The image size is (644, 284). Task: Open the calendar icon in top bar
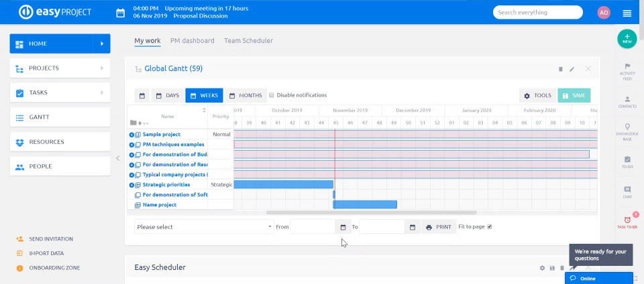120,13
